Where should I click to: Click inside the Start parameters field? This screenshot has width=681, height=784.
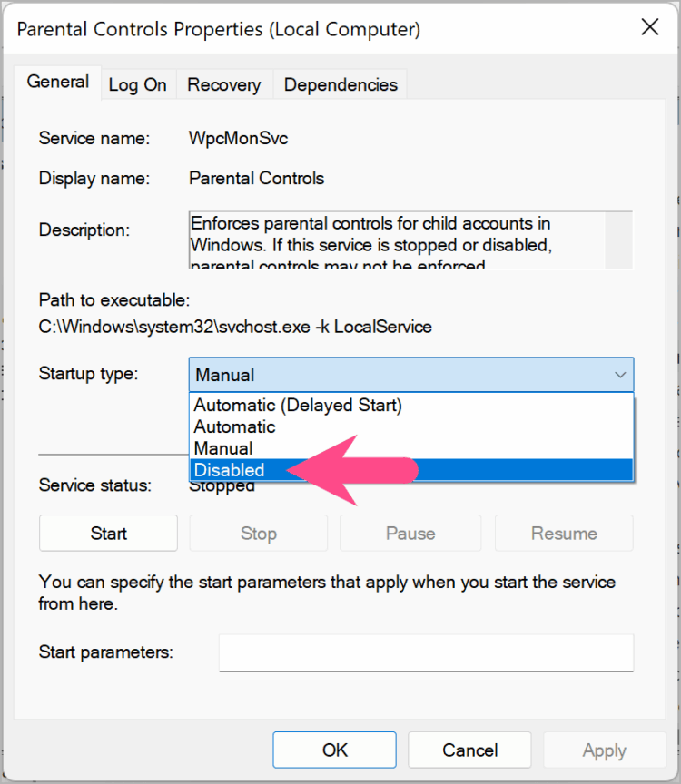point(425,652)
